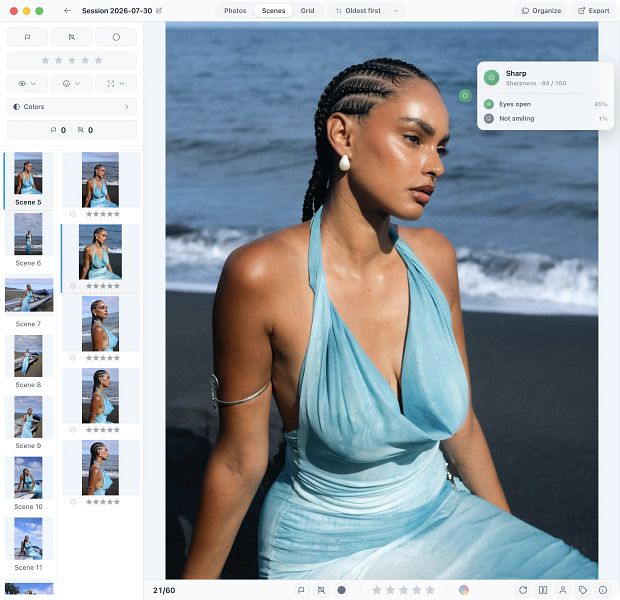
Task: Switch to the Grid tab
Action: point(307,11)
